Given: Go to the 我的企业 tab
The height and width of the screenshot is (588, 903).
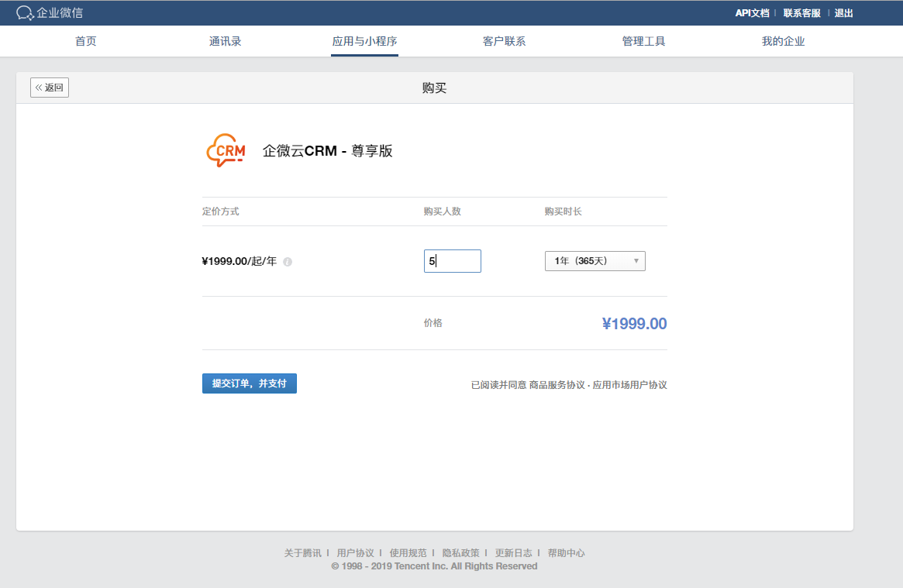Looking at the screenshot, I should click(x=783, y=41).
